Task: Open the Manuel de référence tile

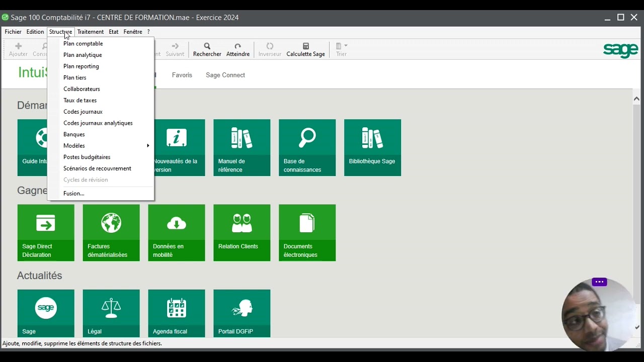Action: 242,148
